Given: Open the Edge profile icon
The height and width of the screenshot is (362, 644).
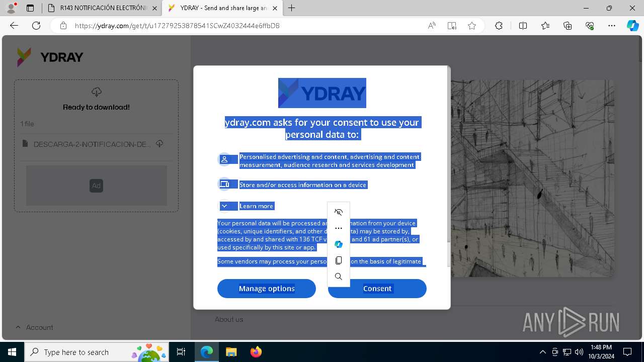Looking at the screenshot, I should 11,8.
